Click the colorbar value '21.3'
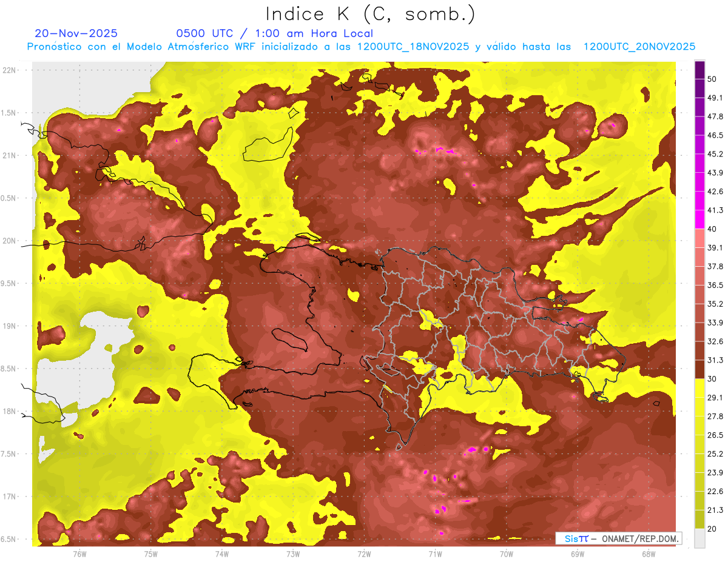The height and width of the screenshot is (562, 728). [x=715, y=510]
